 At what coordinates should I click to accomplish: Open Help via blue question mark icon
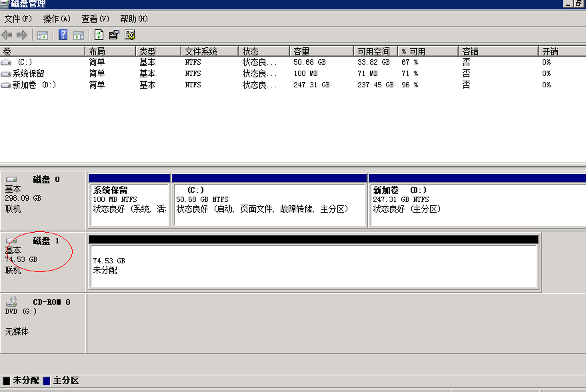click(x=63, y=35)
